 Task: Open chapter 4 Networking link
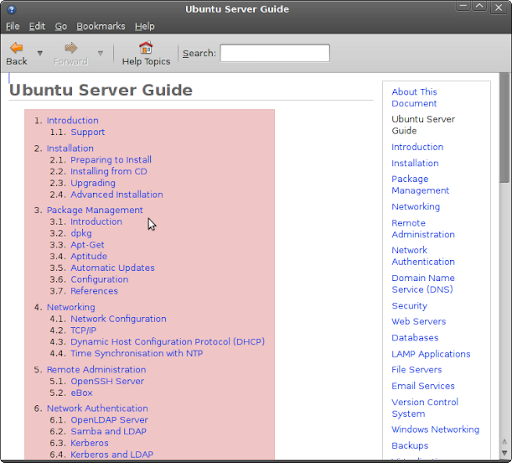(x=71, y=307)
